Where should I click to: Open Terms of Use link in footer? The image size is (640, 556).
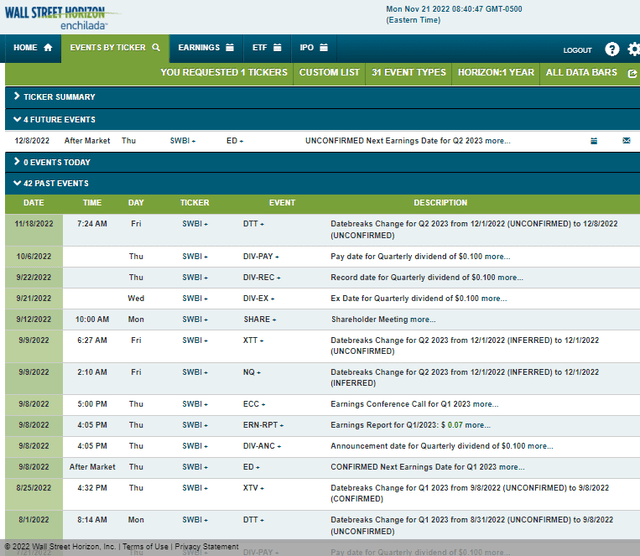[x=145, y=546]
